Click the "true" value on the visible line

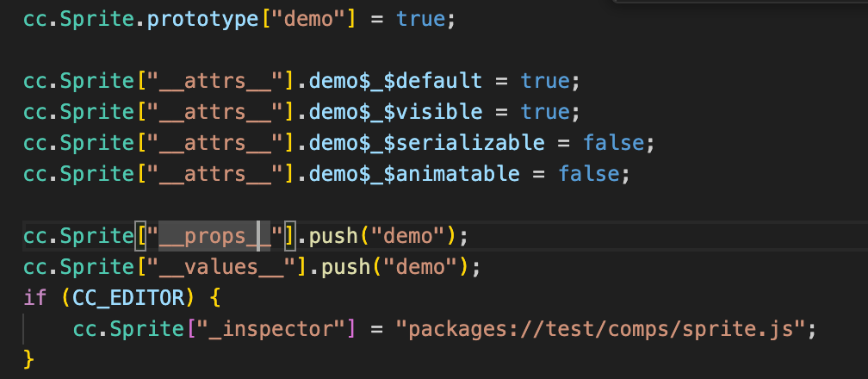click(x=545, y=112)
